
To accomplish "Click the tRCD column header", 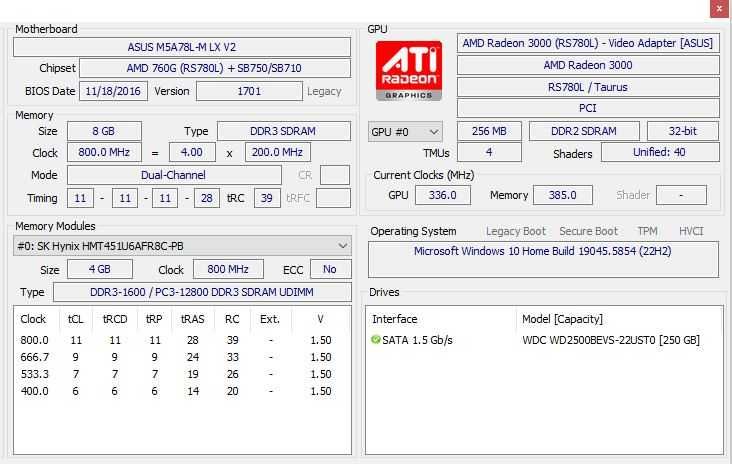I will pos(115,319).
